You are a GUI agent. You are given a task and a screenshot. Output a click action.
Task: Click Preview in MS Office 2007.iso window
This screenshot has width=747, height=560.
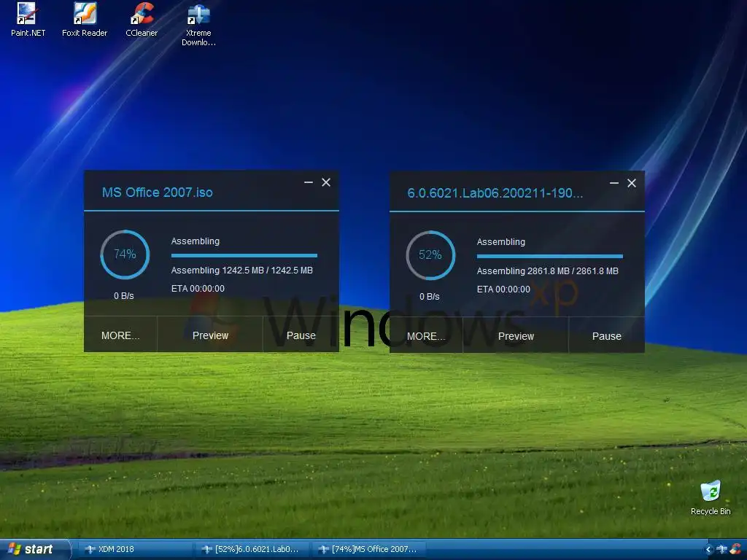click(x=210, y=335)
